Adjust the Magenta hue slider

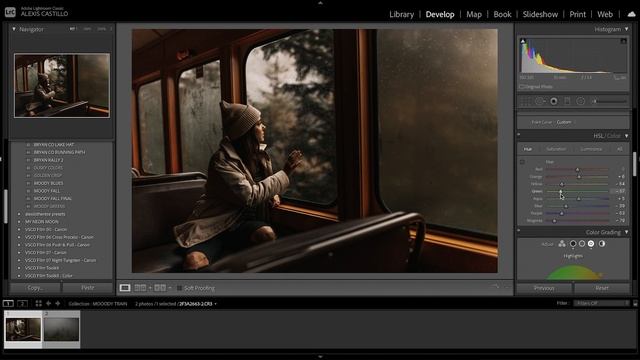click(577, 221)
